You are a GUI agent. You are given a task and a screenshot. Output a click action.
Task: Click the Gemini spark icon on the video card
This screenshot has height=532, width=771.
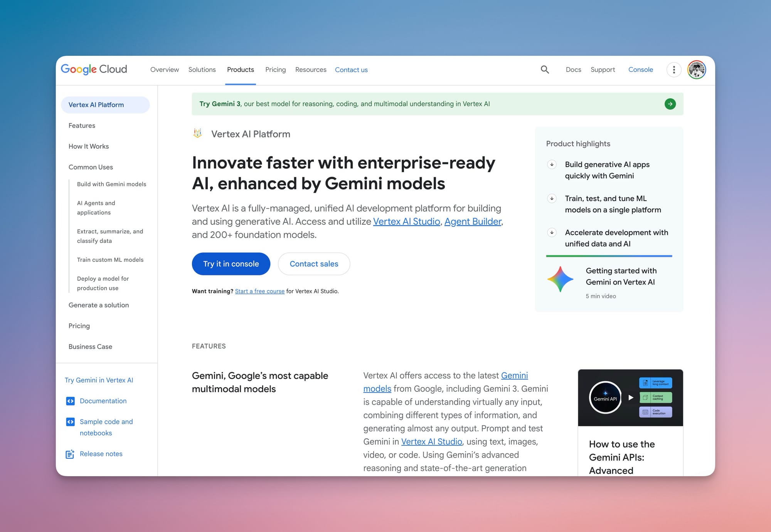[561, 279]
